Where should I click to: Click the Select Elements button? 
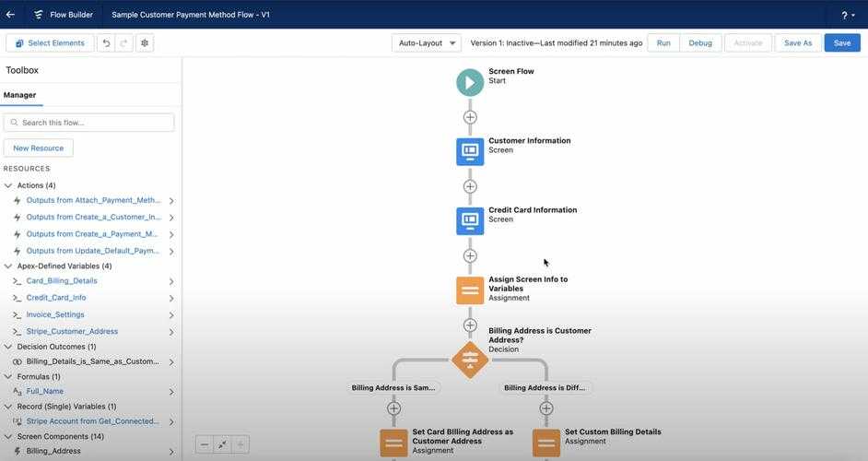(x=50, y=43)
